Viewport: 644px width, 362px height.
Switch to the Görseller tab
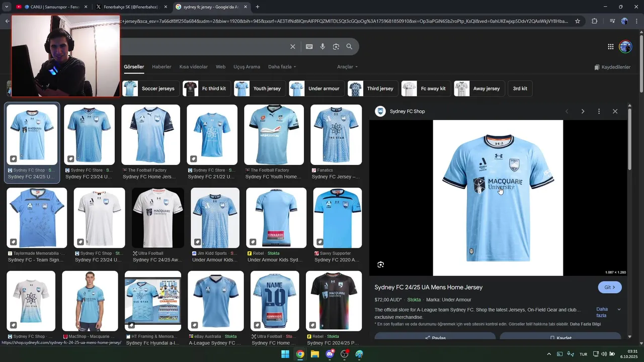(134, 67)
